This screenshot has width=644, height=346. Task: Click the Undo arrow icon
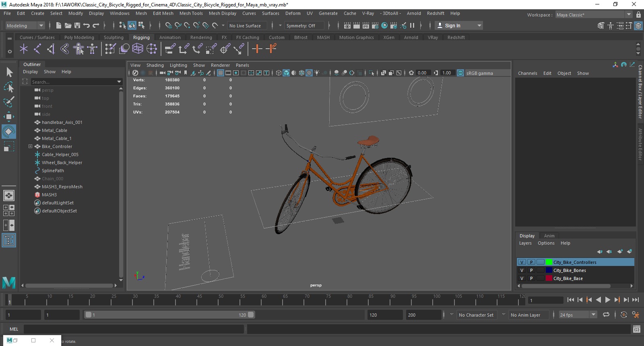[87, 25]
